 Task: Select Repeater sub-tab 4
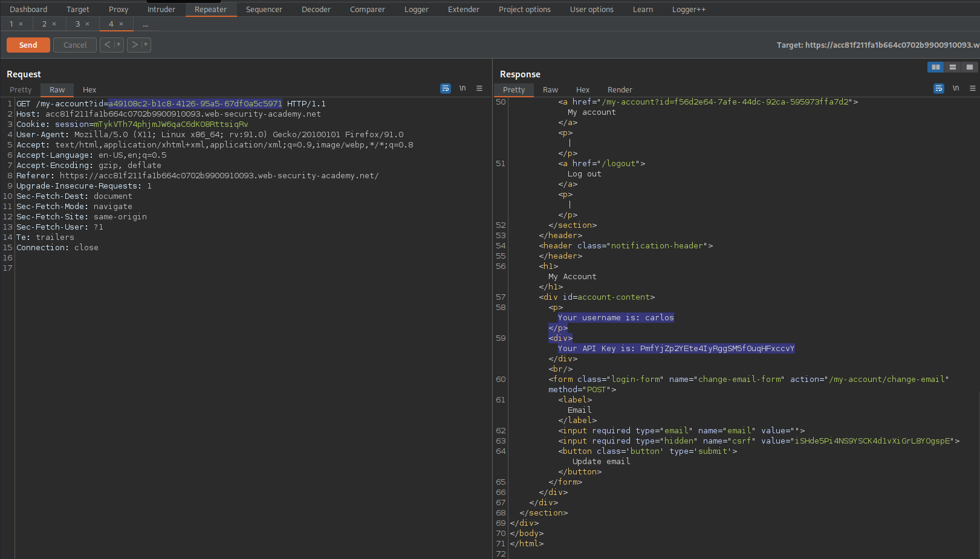111,24
